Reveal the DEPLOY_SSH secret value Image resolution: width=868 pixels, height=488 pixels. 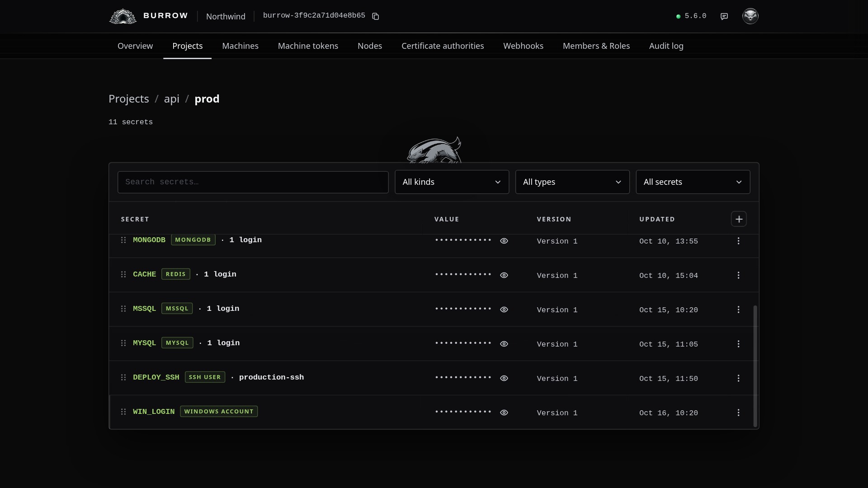click(x=504, y=378)
